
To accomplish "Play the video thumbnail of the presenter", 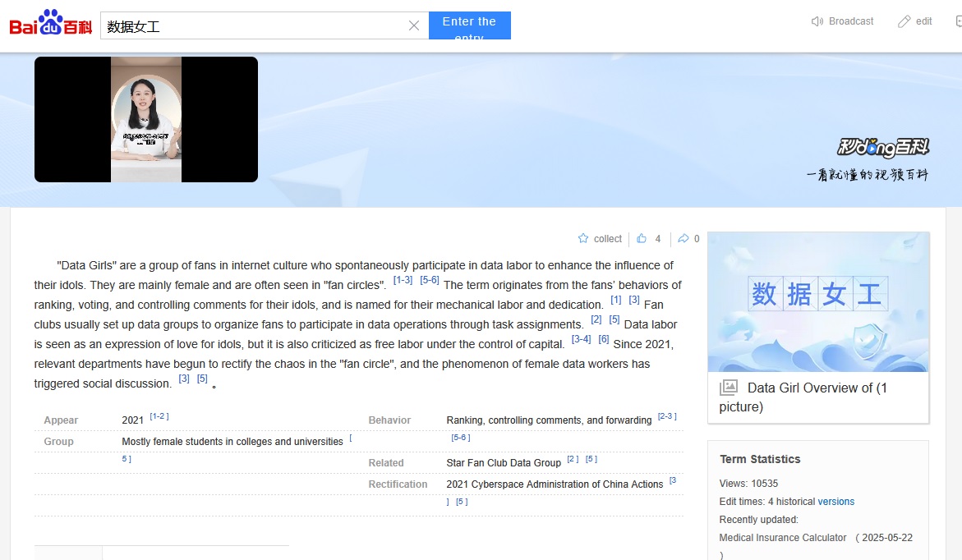I will pos(146,120).
